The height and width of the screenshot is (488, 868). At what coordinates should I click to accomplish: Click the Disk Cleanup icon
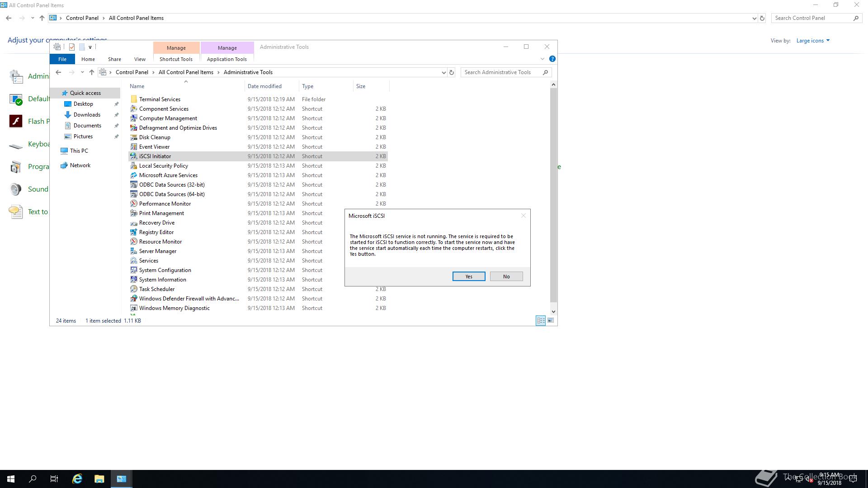click(x=133, y=137)
